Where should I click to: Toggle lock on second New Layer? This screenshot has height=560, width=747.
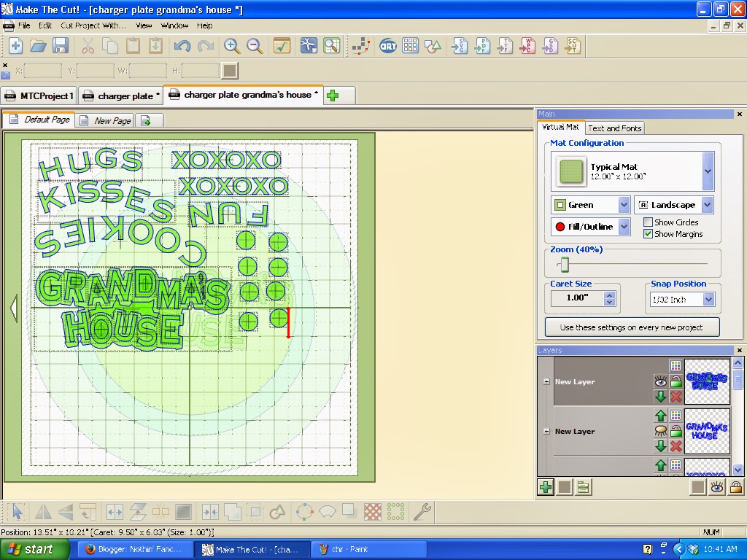pos(676,430)
